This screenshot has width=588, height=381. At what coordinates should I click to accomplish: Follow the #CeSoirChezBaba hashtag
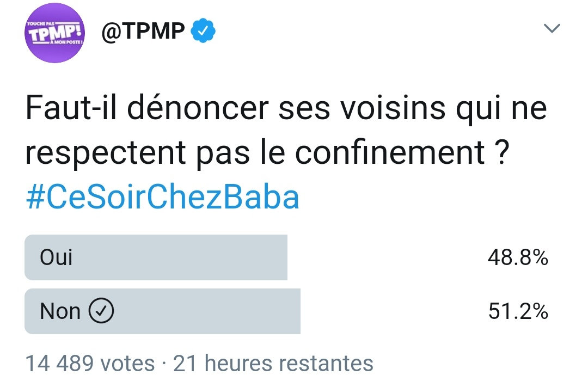[x=163, y=197]
